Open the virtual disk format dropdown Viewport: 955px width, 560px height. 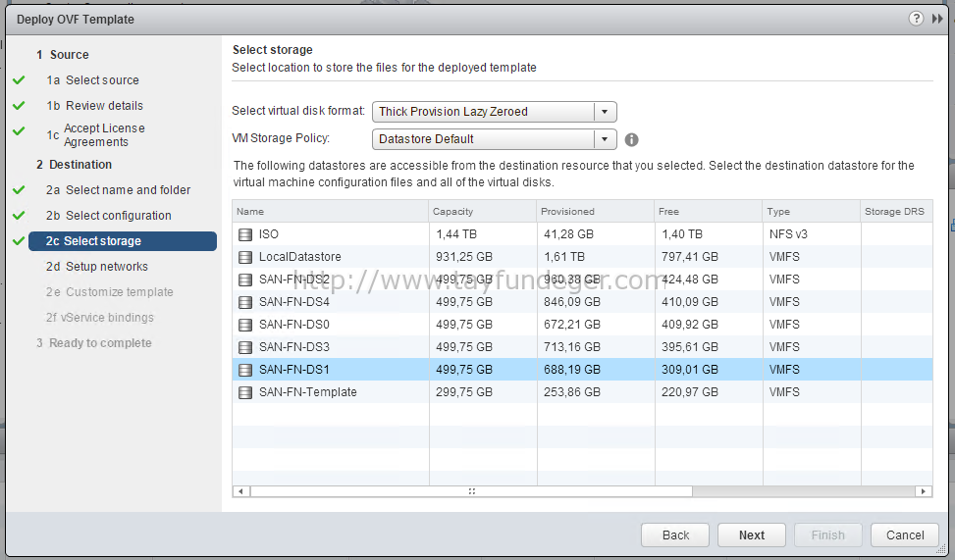(495, 112)
